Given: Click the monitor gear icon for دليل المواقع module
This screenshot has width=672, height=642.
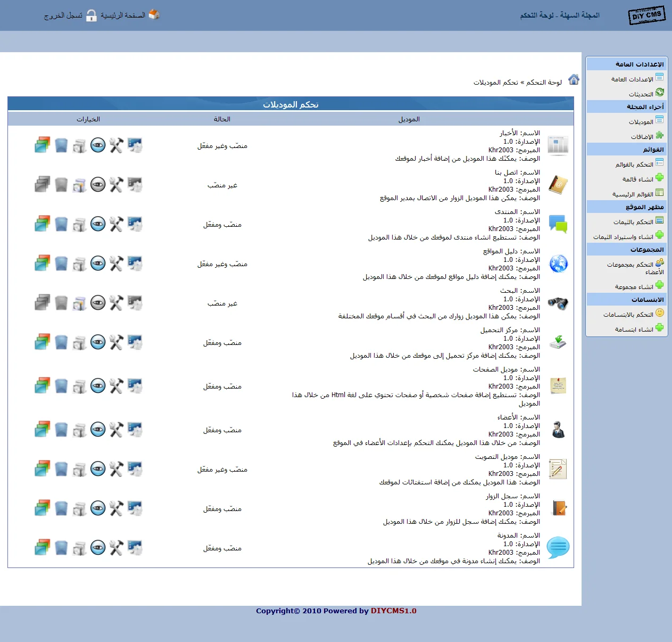Looking at the screenshot, I should (135, 264).
